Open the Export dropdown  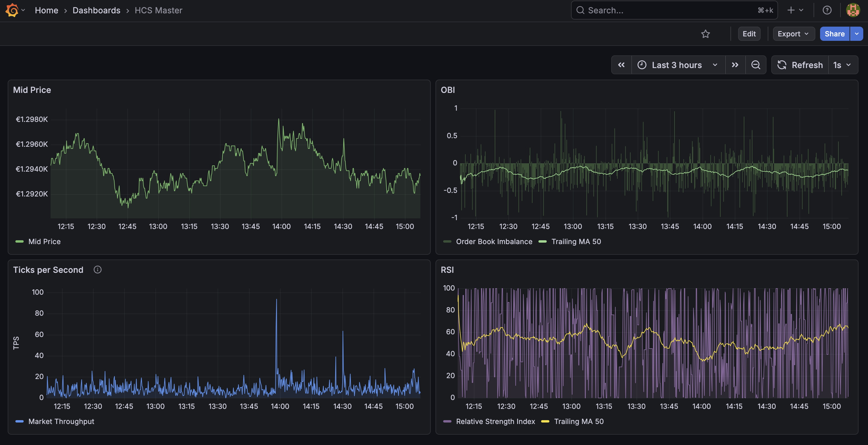[793, 34]
